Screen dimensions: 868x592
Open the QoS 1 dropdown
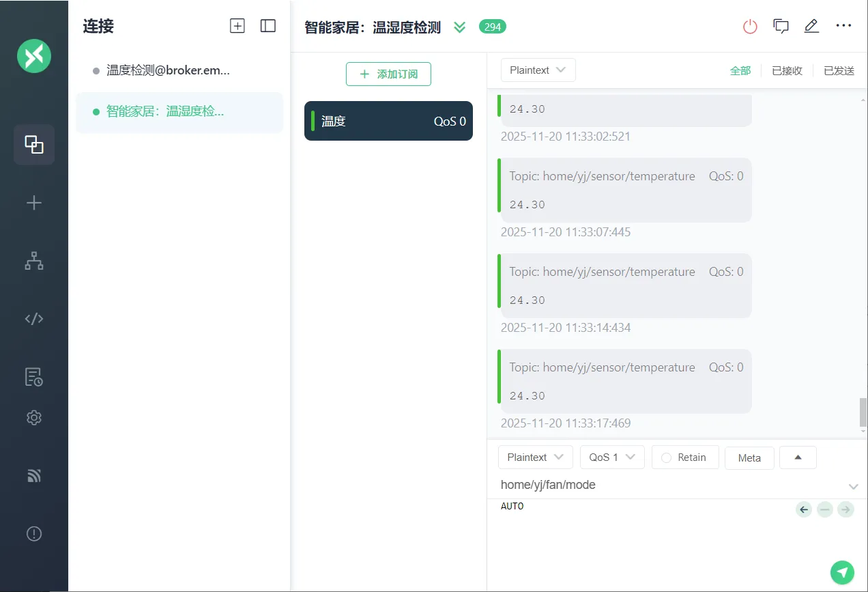click(611, 457)
